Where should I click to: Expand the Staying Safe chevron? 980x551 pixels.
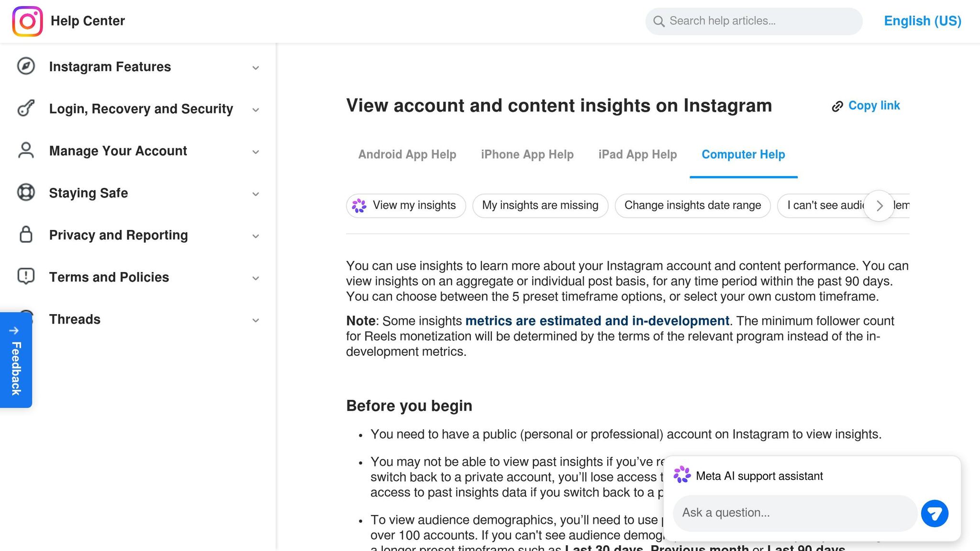pyautogui.click(x=256, y=194)
